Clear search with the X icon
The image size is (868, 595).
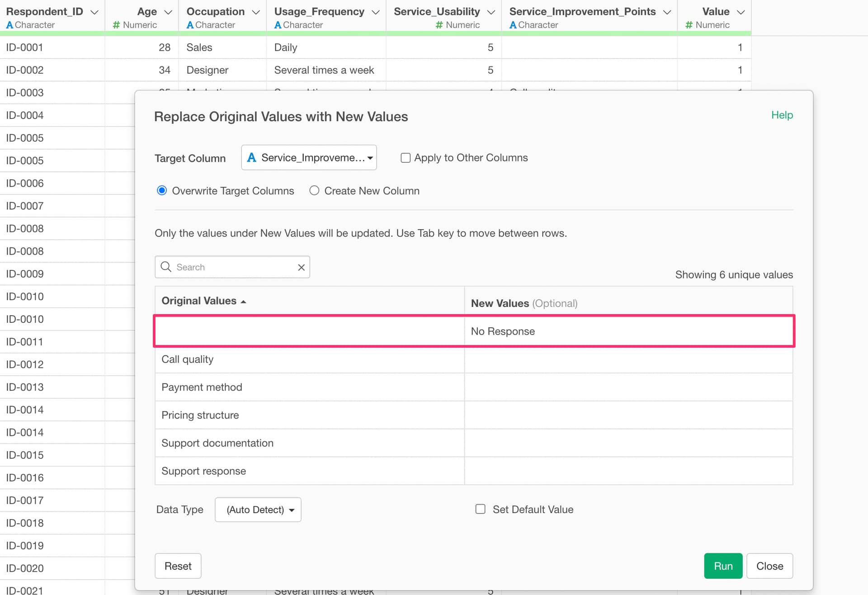tap(302, 267)
